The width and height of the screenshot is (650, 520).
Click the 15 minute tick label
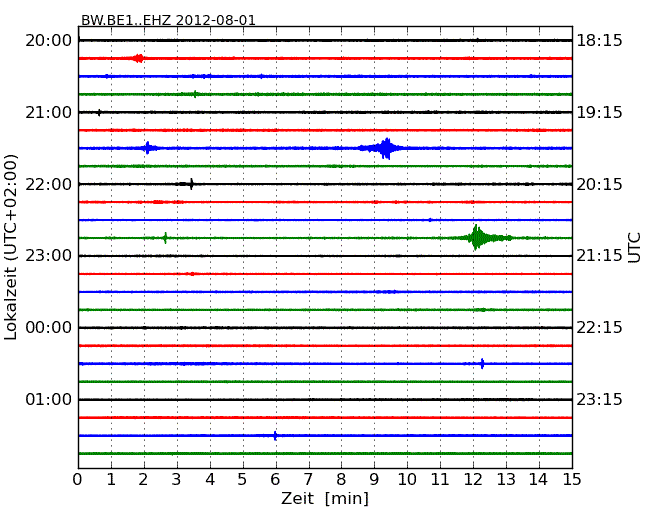[x=572, y=479]
